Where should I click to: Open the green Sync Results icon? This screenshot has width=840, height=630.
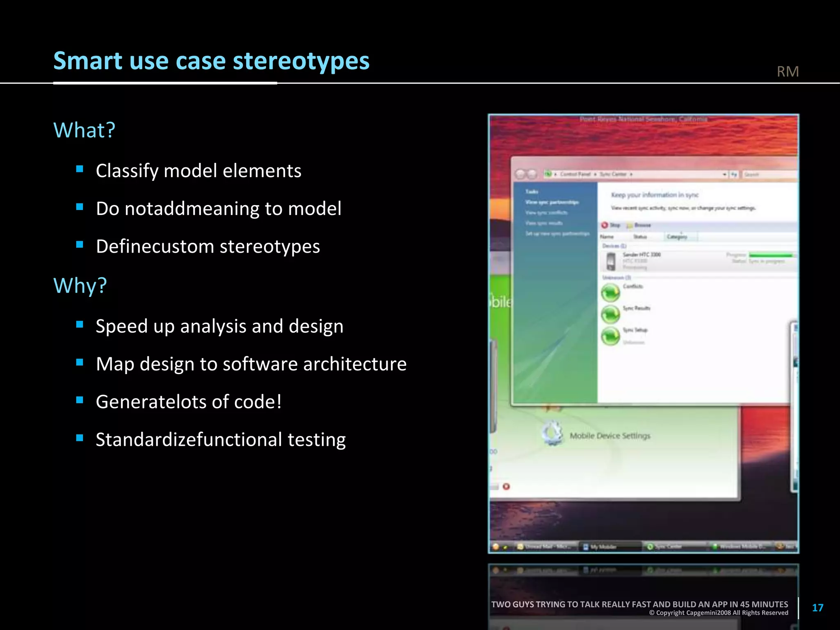(x=610, y=315)
